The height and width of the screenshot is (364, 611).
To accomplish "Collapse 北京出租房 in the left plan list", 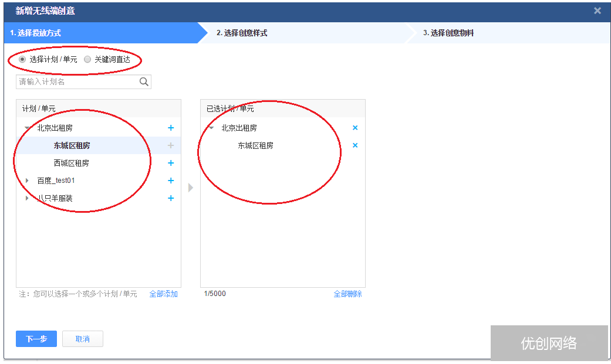I will coord(27,128).
